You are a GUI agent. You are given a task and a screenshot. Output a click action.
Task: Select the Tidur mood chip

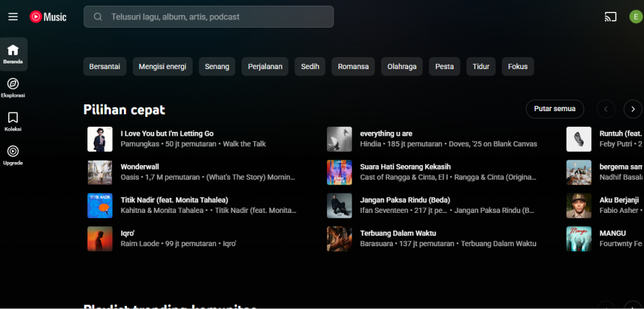pos(481,67)
